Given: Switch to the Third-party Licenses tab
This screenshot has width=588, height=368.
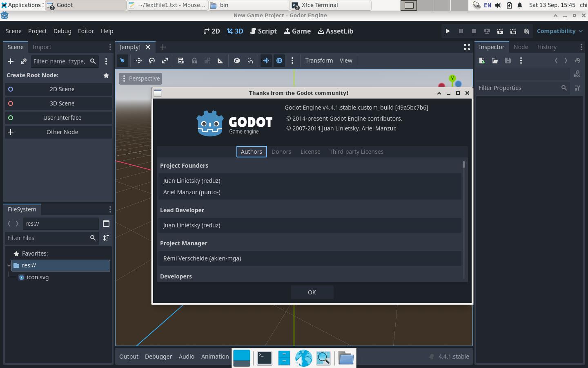Looking at the screenshot, I should (x=356, y=152).
